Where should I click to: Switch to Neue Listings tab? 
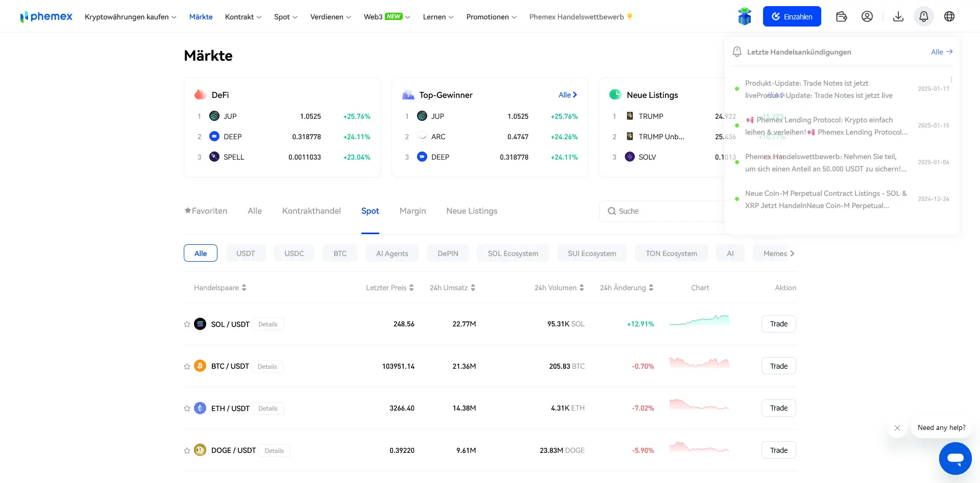472,211
